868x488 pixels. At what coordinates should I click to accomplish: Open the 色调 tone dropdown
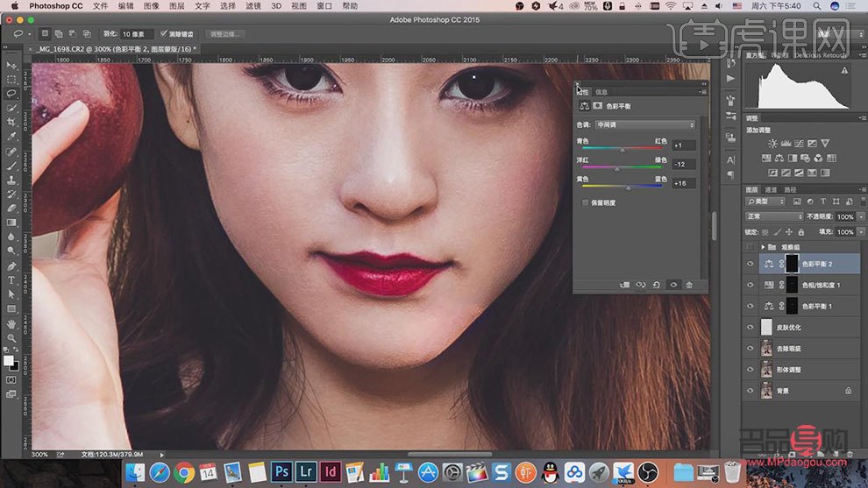644,125
